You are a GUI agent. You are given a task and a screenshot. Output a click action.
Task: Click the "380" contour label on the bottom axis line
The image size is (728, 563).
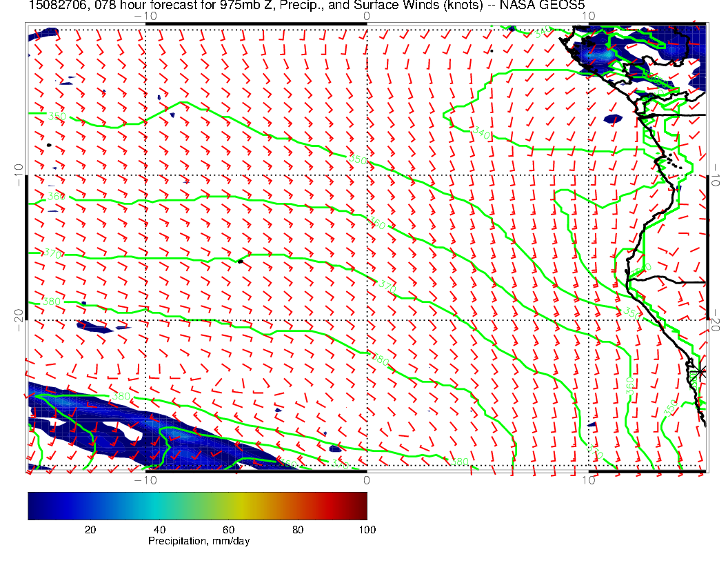click(x=460, y=462)
